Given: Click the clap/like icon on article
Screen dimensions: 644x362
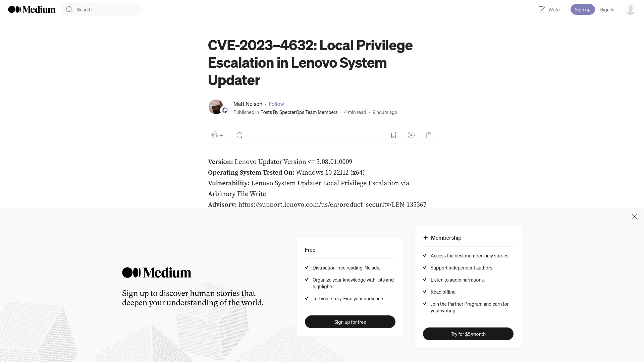Looking at the screenshot, I should pos(214,135).
